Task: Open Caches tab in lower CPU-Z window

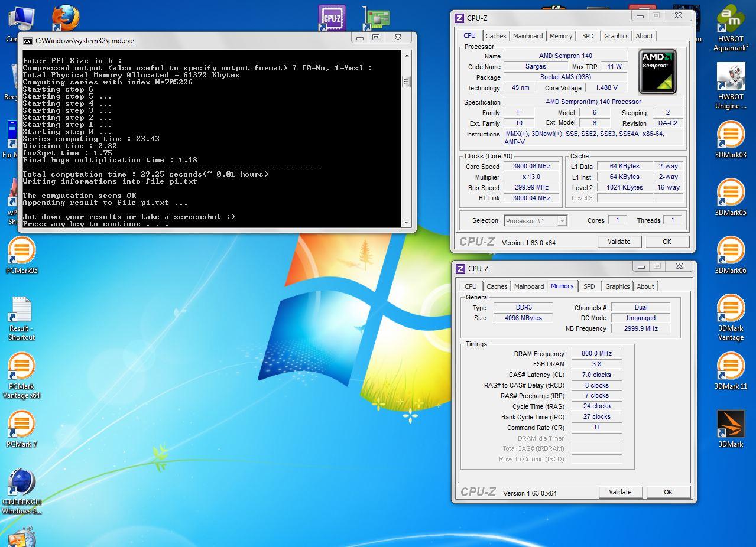Action: tap(497, 286)
